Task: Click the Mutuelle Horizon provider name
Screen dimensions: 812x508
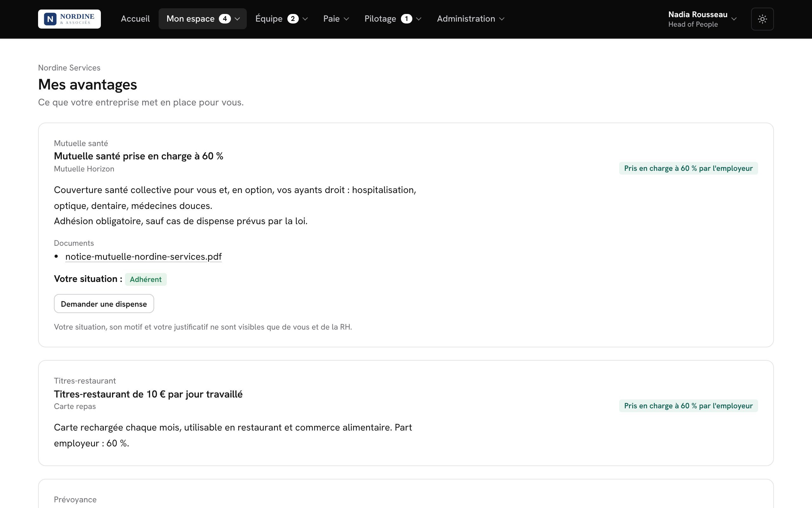Action: [x=84, y=169]
